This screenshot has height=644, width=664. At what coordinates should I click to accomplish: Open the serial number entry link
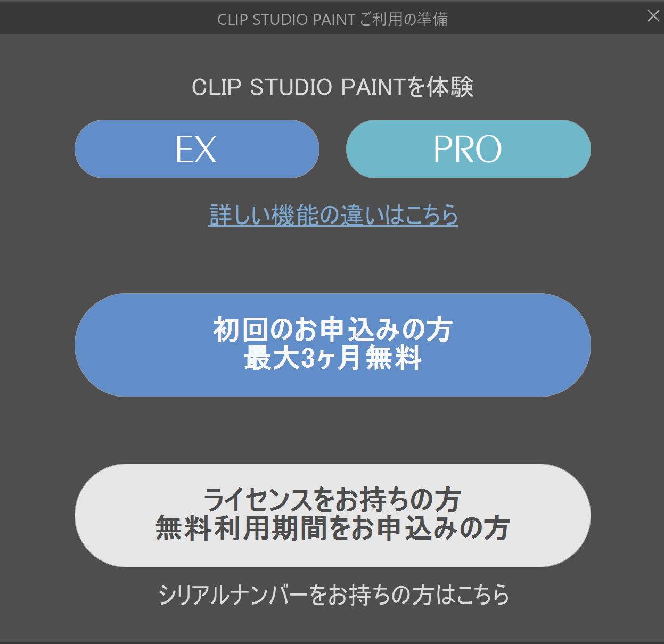[x=334, y=595]
